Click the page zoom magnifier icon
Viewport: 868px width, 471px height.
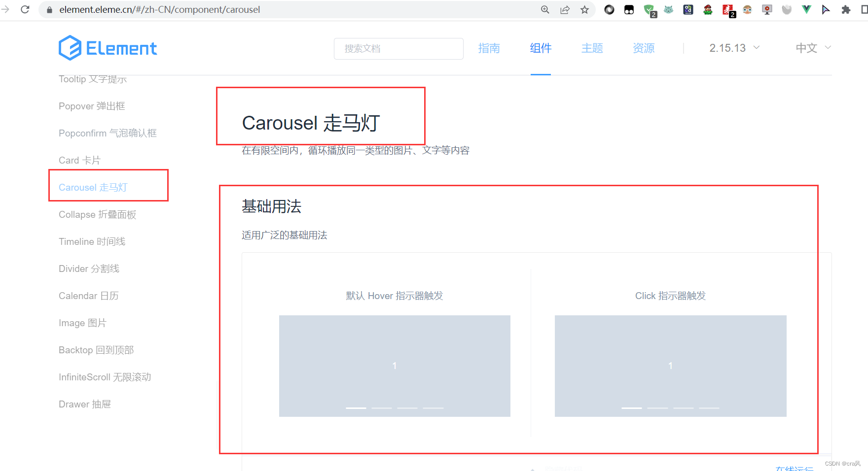(545, 9)
